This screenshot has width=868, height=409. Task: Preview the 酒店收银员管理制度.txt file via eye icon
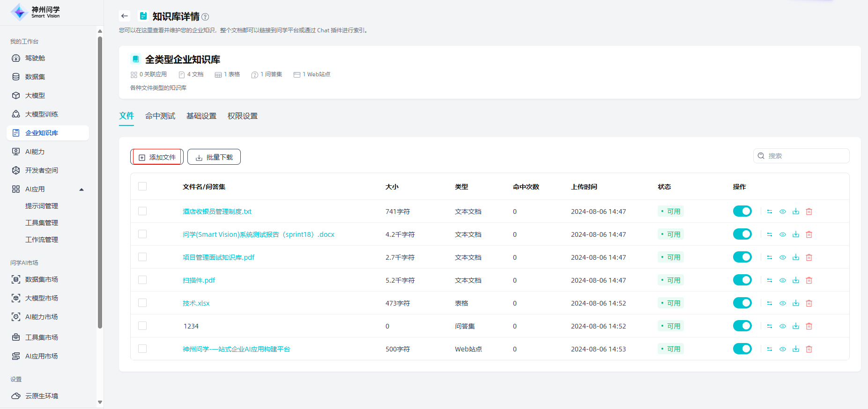pos(783,212)
